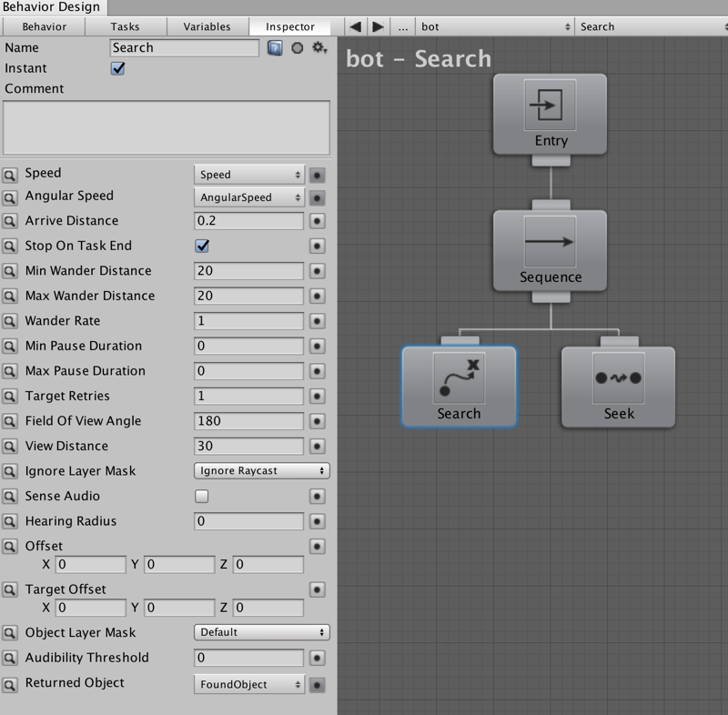Uncheck the Instant checkbox
This screenshot has width=728, height=715.
(118, 68)
